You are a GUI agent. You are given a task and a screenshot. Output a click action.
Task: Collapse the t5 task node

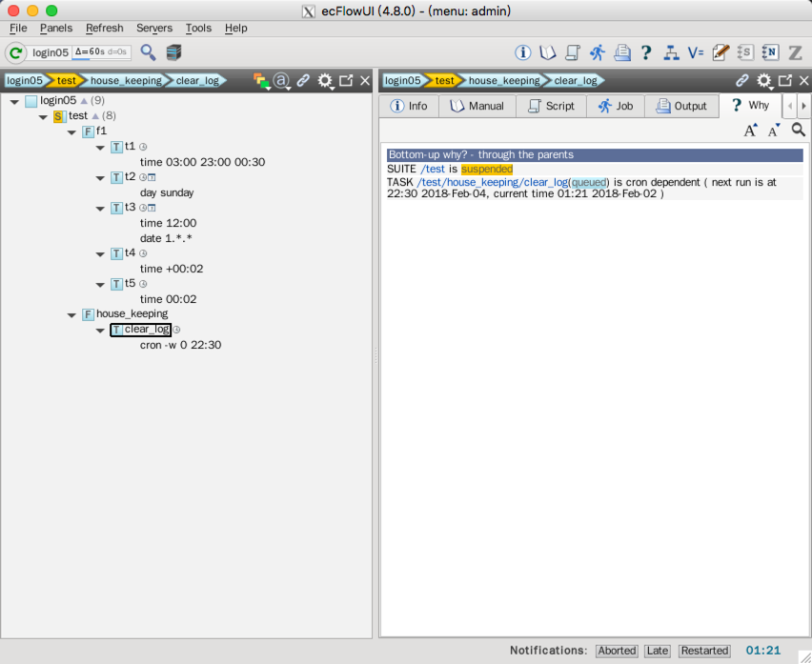(x=100, y=285)
